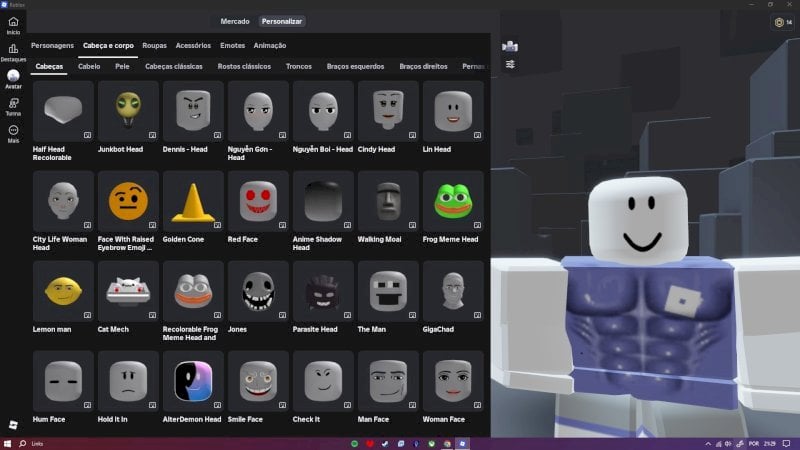The image size is (800, 450).
Task: Equip the Hum Face thumbnail
Action: tap(63, 381)
